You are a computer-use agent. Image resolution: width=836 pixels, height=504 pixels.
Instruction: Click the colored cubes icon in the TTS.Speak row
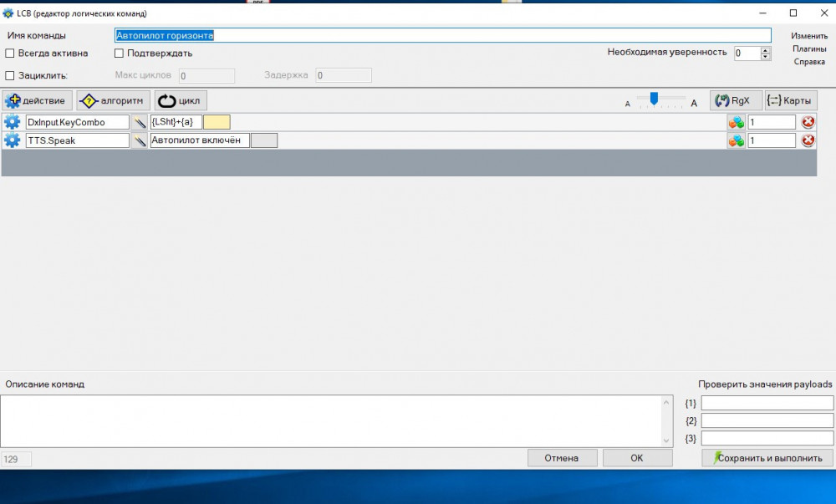coord(736,140)
